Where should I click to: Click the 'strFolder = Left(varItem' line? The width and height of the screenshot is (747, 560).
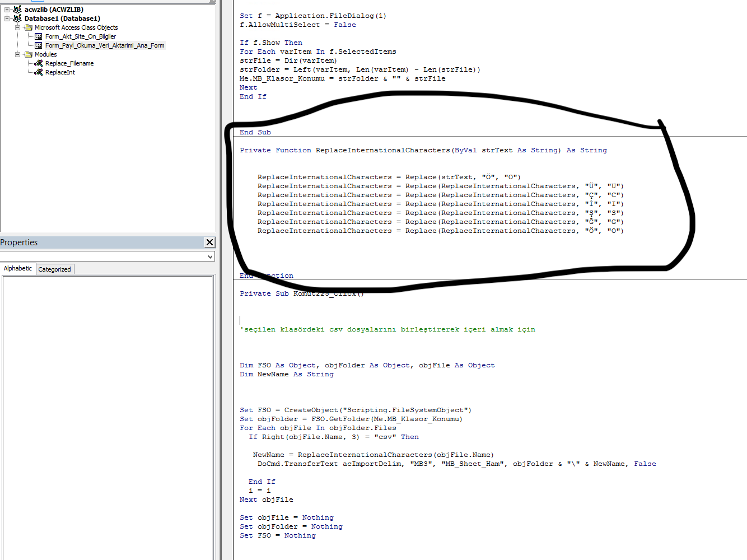(360, 69)
